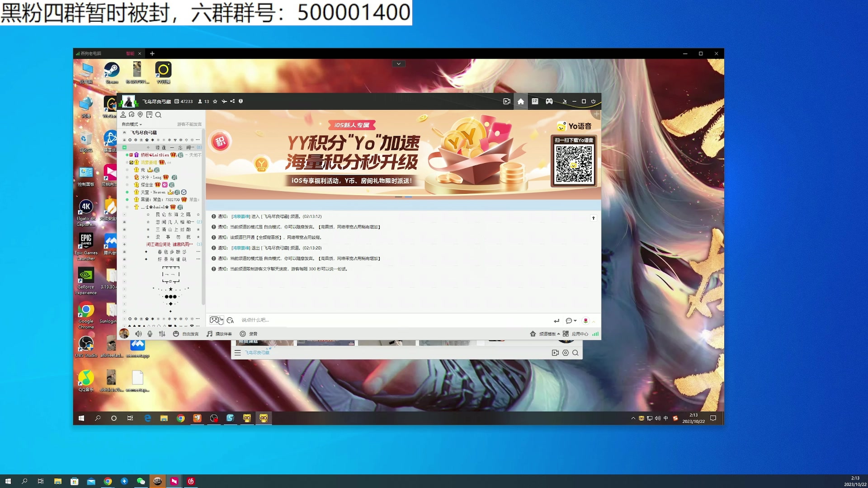
Task: Open the emoji picker next to chat input
Action: [x=231, y=320]
